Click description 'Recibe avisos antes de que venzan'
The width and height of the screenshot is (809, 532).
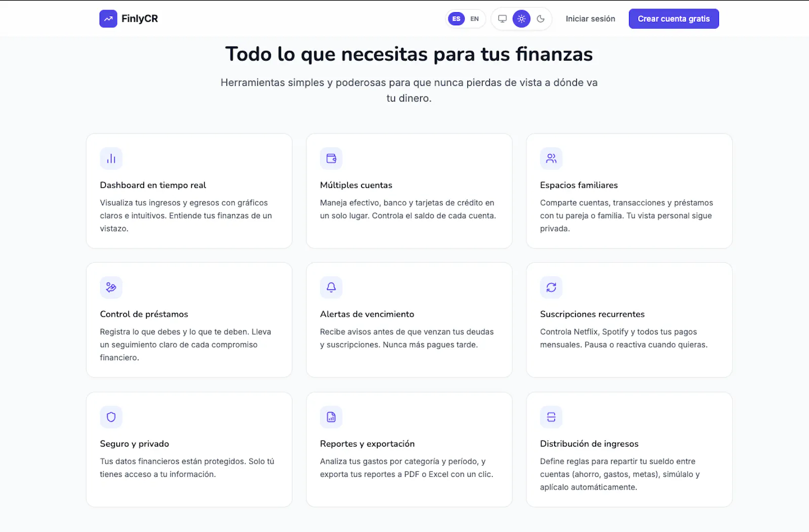click(x=407, y=338)
